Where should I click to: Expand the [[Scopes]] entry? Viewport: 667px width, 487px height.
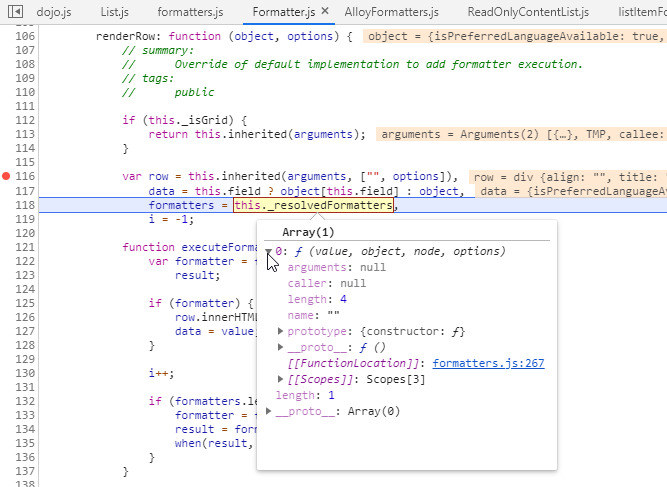281,379
